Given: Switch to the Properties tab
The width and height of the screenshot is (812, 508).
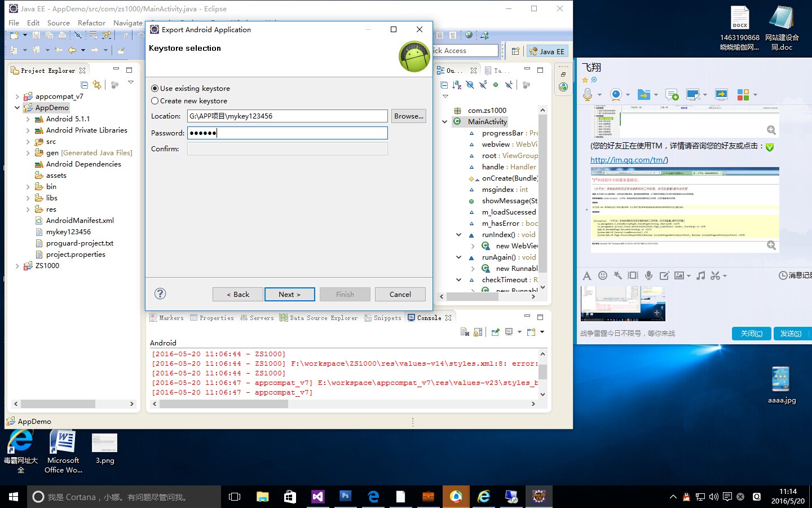Looking at the screenshot, I should click(x=212, y=318).
